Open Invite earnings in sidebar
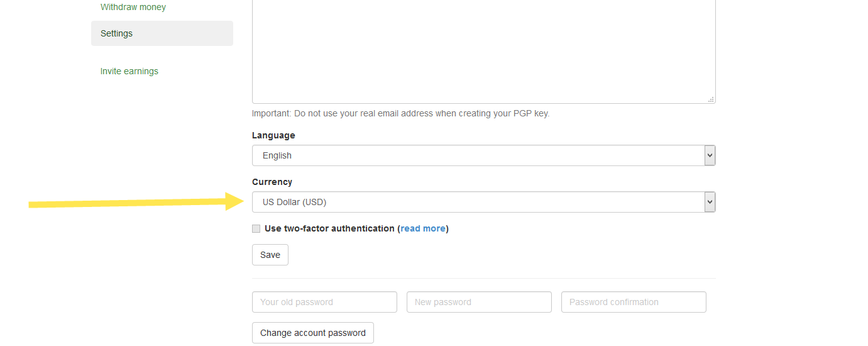This screenshot has width=868, height=346. (129, 71)
